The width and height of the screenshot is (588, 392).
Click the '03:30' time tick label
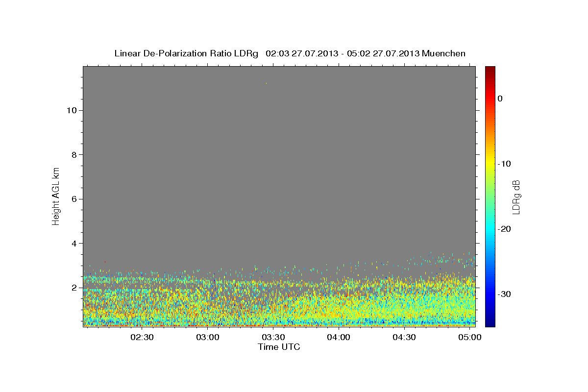273,338
